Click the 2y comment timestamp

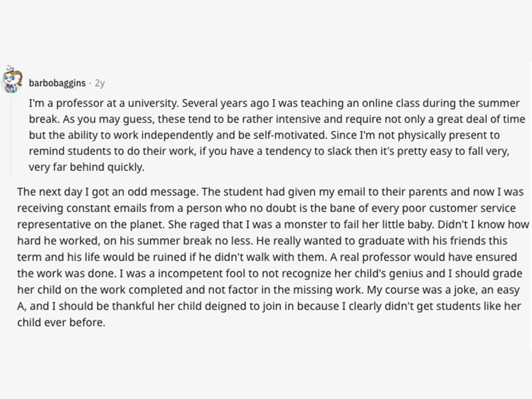pyautogui.click(x=100, y=83)
